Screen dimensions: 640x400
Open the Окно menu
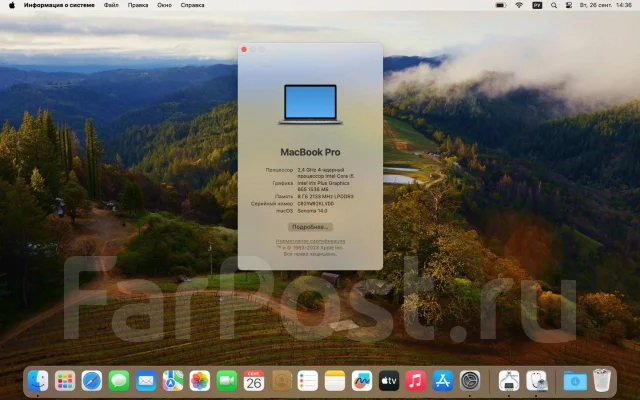coord(164,5)
